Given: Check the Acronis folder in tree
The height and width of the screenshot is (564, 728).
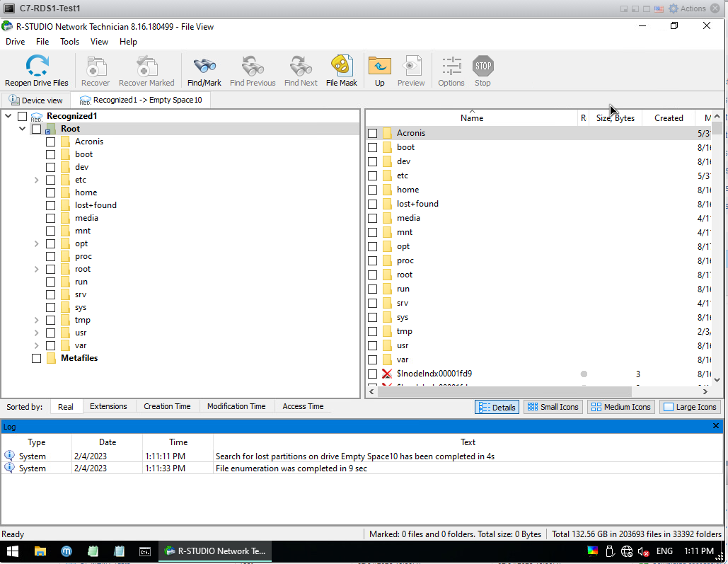Looking at the screenshot, I should (x=51, y=142).
